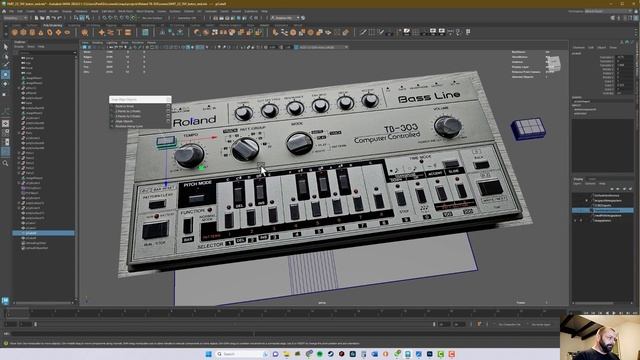Choose Position Along Curve entry
The width and height of the screenshot is (640, 360).
pos(129,126)
